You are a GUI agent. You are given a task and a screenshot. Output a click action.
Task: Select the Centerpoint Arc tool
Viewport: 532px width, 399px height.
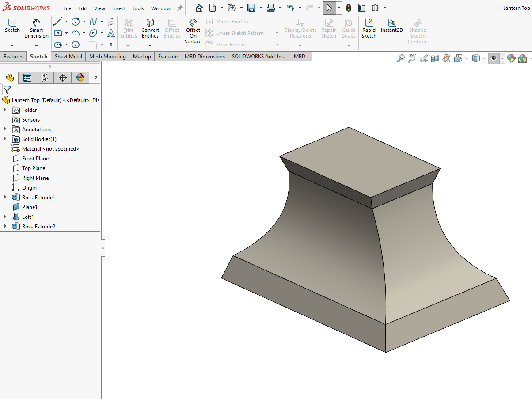click(x=76, y=33)
